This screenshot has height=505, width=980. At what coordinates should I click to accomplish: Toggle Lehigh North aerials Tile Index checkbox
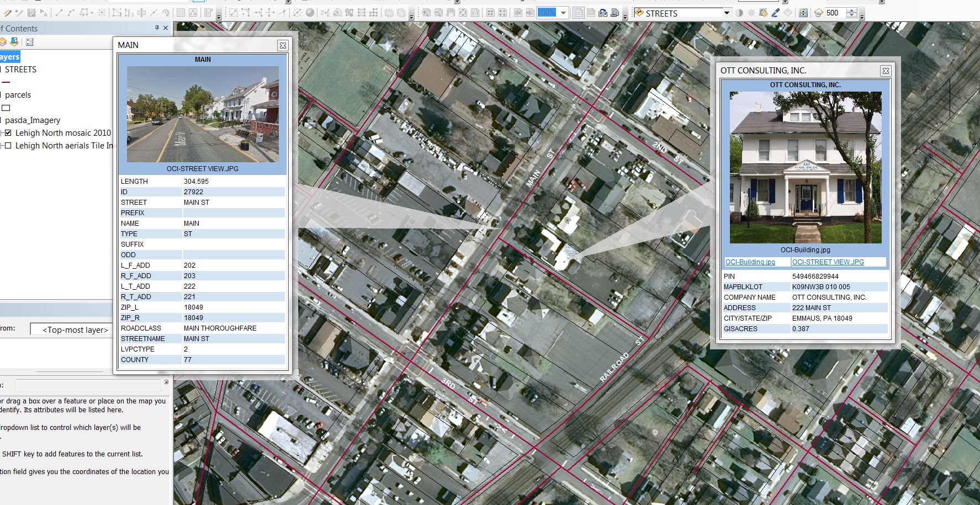[x=8, y=146]
